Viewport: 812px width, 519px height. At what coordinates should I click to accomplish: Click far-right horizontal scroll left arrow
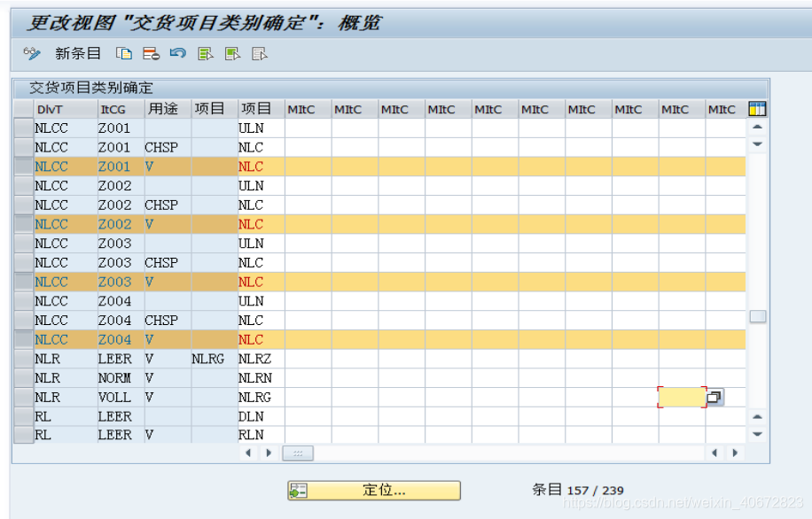[714, 453]
